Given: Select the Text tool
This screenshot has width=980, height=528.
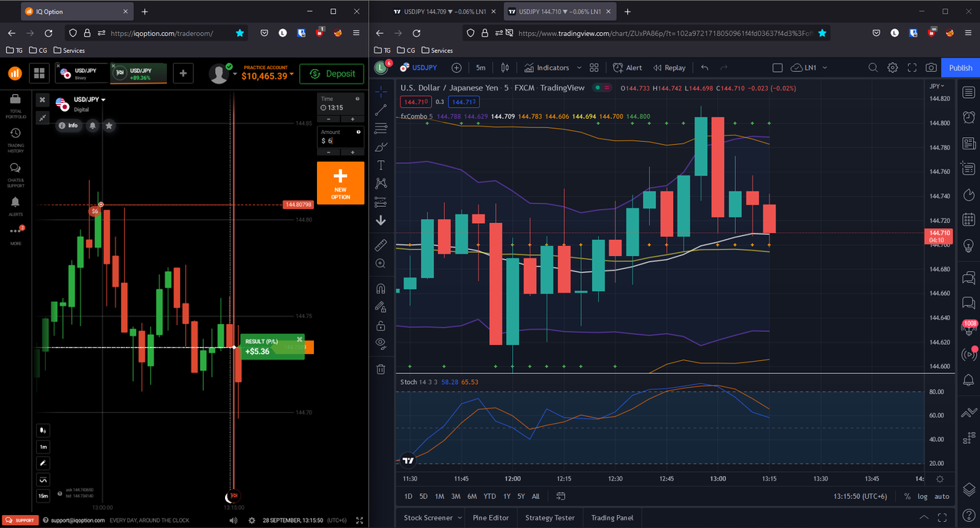Looking at the screenshot, I should [x=381, y=166].
